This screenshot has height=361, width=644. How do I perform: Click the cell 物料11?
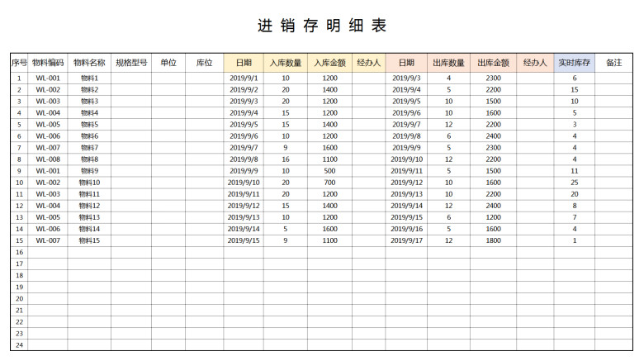(x=89, y=194)
